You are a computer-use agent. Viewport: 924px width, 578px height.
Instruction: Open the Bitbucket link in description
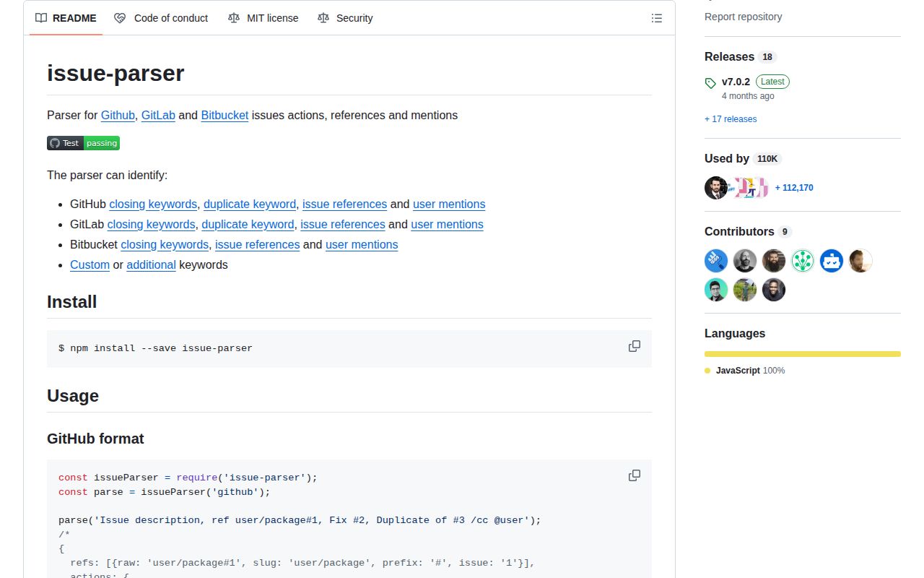click(225, 115)
